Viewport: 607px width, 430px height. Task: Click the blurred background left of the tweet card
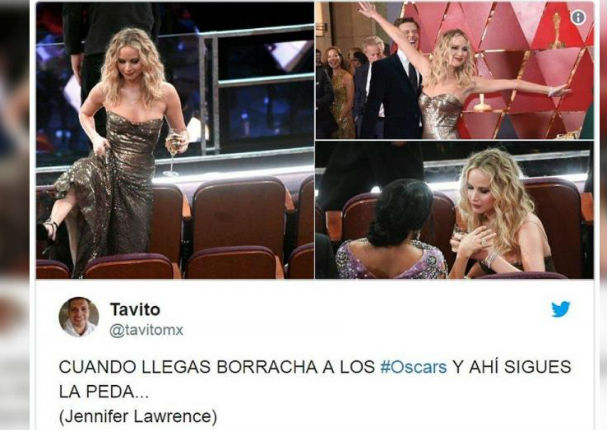14,215
